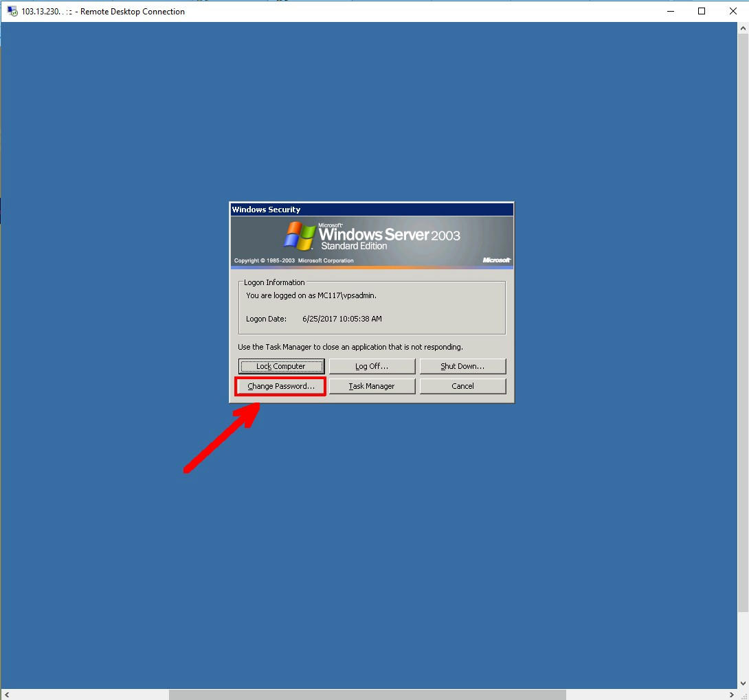Maximize the Remote Desktop Connection window
Viewport: 749px width, 700px height.
701,11
